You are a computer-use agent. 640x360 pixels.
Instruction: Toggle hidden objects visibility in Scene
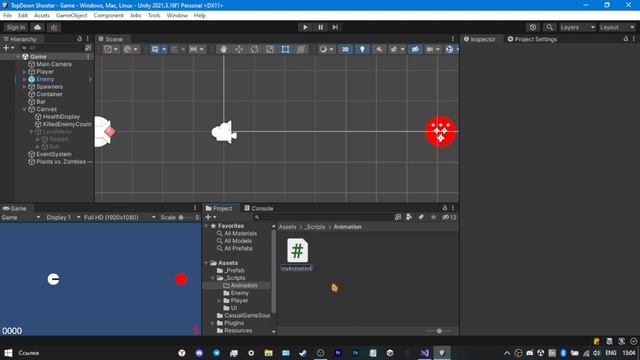(415, 49)
